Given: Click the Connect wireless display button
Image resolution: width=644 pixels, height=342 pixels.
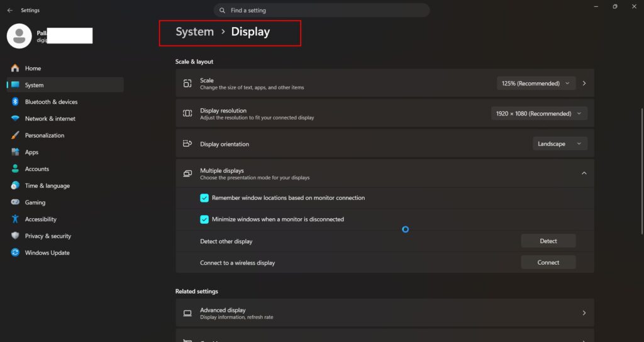Looking at the screenshot, I should pyautogui.click(x=548, y=262).
